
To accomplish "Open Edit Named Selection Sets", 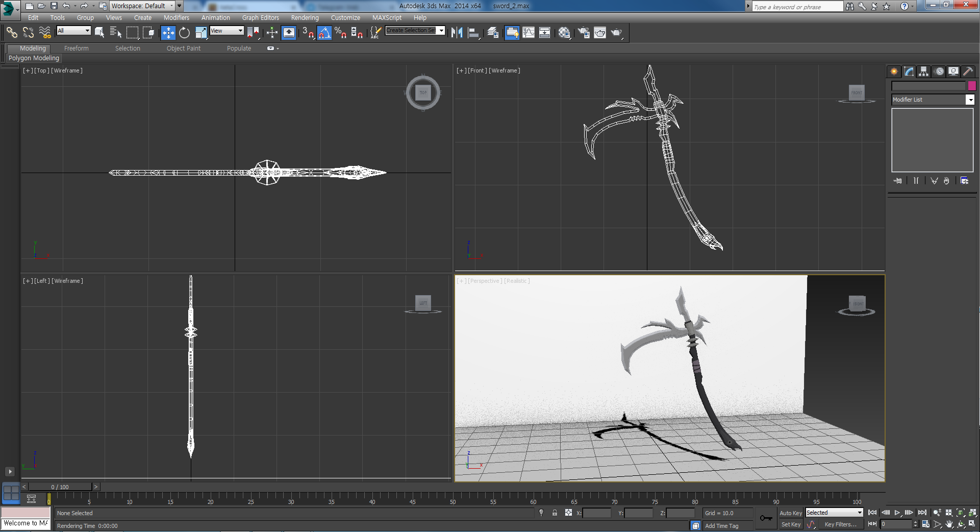I will click(x=375, y=33).
